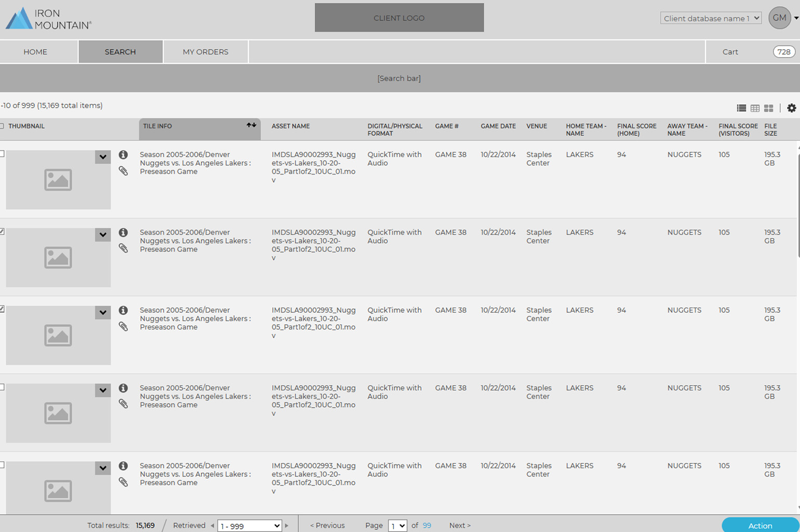Toggle the select-all checkbox beside Thumbnail header

click(x=2, y=126)
